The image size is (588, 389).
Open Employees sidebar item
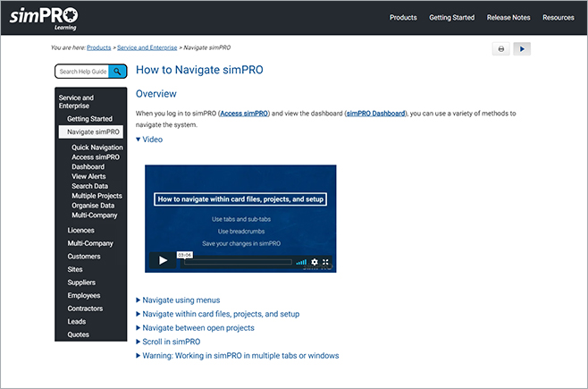[84, 296]
